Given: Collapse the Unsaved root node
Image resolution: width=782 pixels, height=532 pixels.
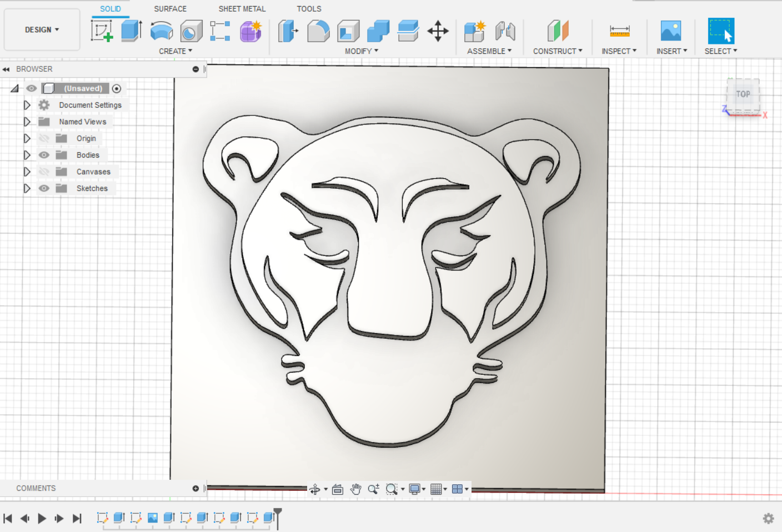Looking at the screenshot, I should click(x=14, y=88).
